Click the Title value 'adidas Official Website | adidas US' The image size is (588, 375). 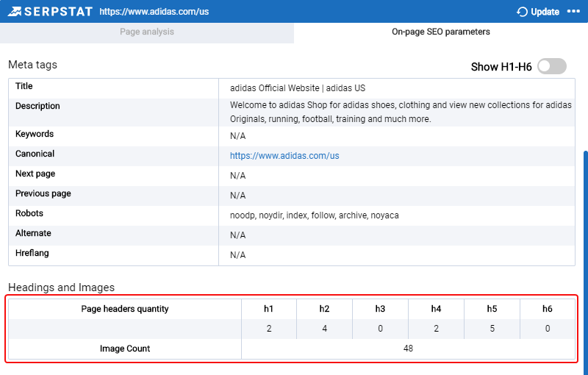(x=298, y=88)
